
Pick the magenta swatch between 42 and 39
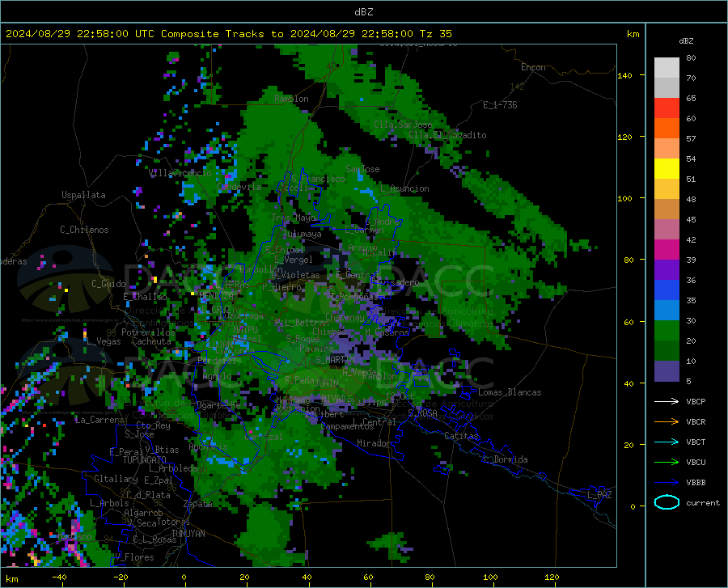667,250
